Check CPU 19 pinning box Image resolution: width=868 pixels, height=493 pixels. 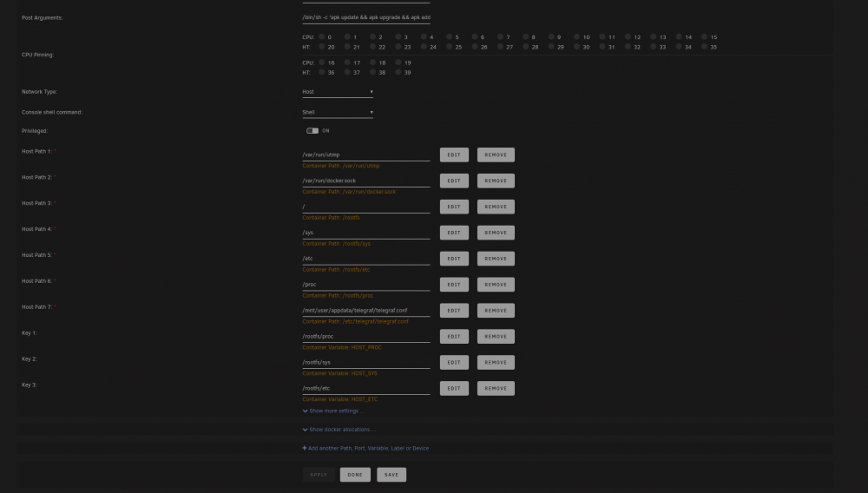[398, 62]
